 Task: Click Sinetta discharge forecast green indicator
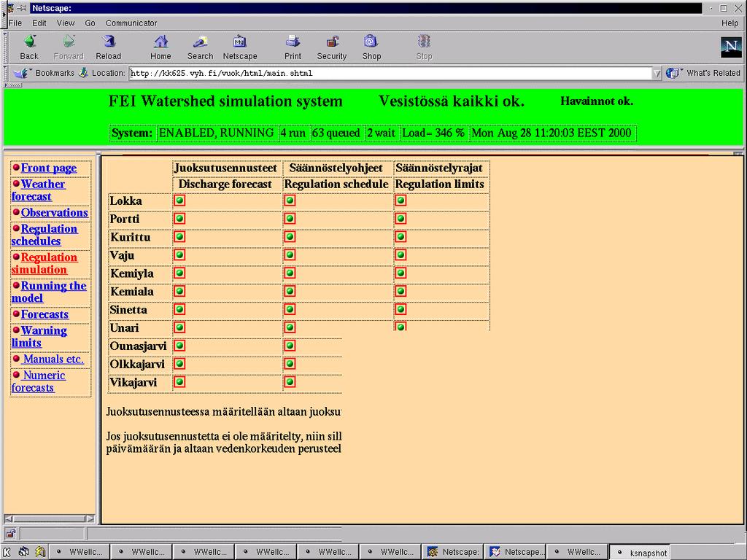point(179,309)
